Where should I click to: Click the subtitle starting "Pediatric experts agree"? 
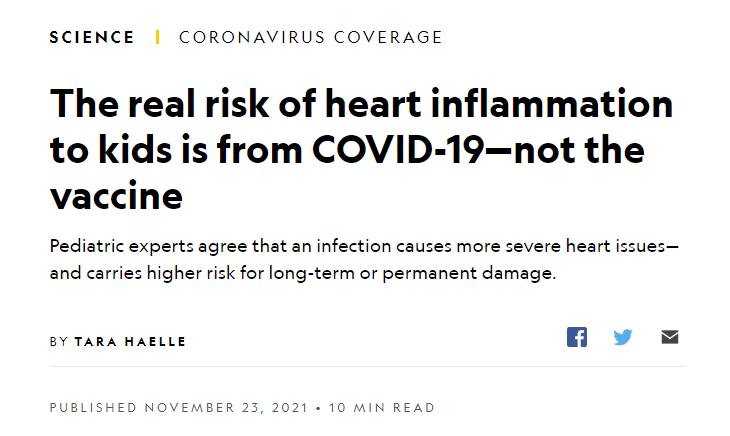(x=365, y=259)
